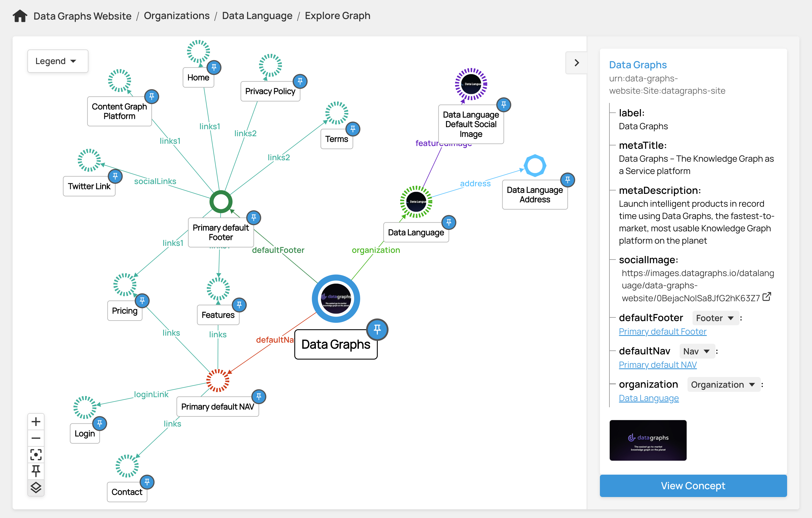Toggle the pin on Data Graphs node

(377, 329)
